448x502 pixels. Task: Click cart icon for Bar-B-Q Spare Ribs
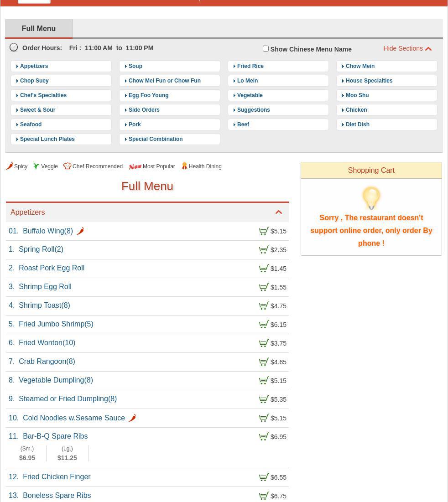point(264,437)
